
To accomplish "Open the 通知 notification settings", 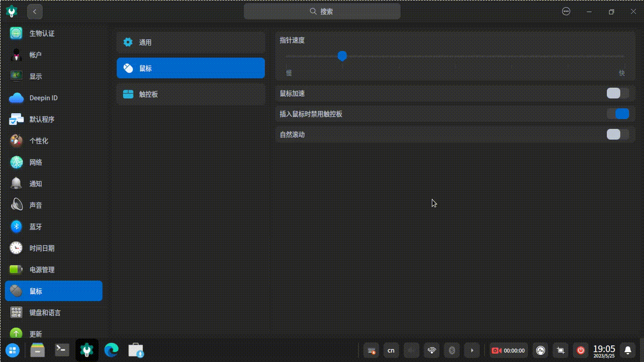I will (x=54, y=184).
